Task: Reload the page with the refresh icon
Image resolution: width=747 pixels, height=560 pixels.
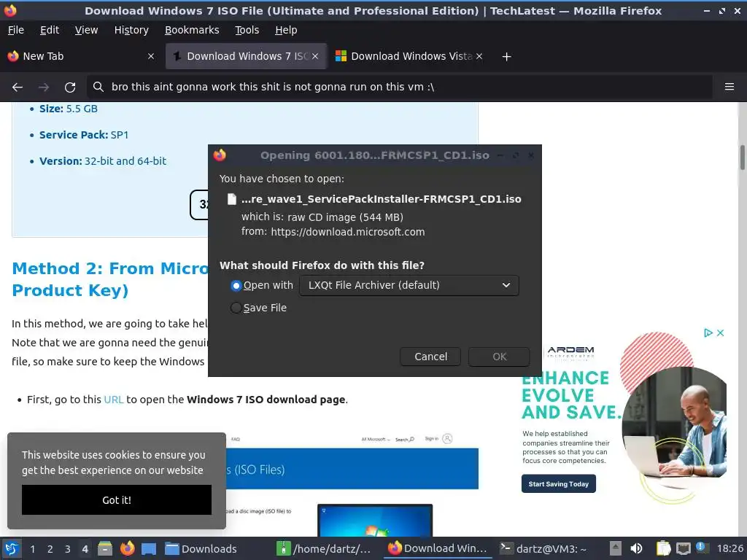Action: 70,87
